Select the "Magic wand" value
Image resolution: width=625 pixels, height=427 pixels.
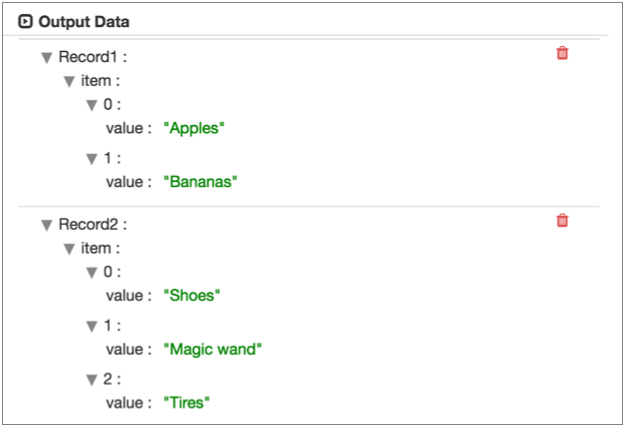(x=212, y=349)
